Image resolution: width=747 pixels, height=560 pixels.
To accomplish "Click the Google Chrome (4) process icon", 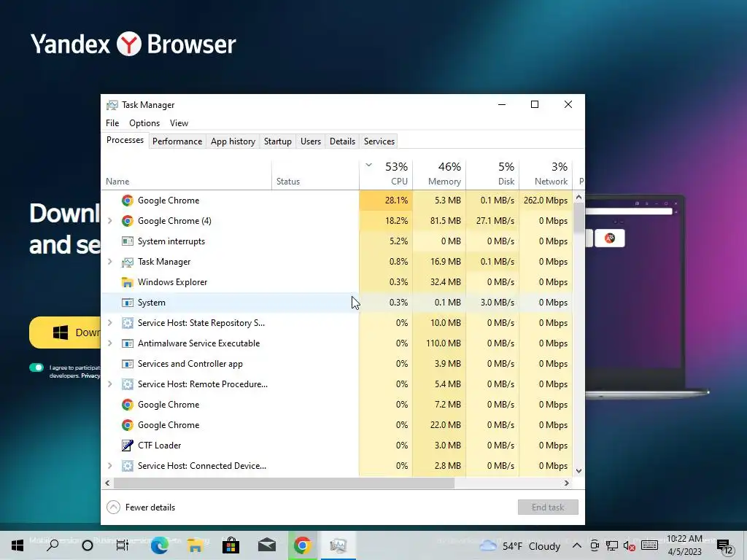I will [x=127, y=221].
